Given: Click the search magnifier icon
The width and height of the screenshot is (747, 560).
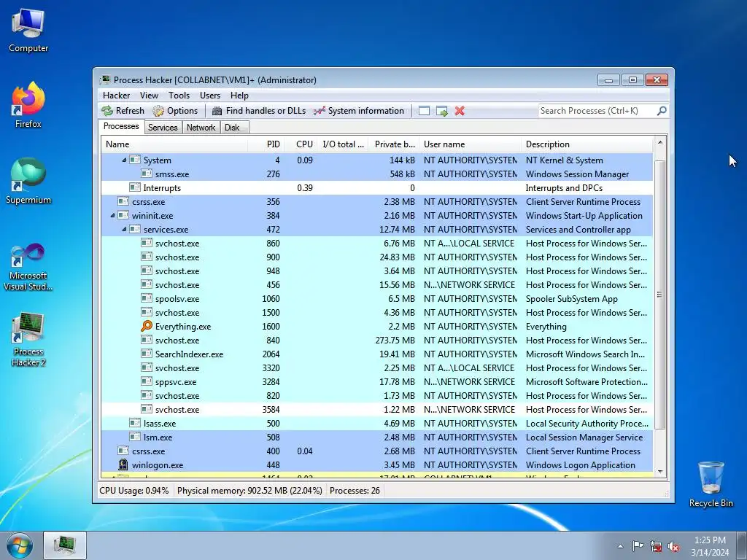Looking at the screenshot, I should (661, 111).
